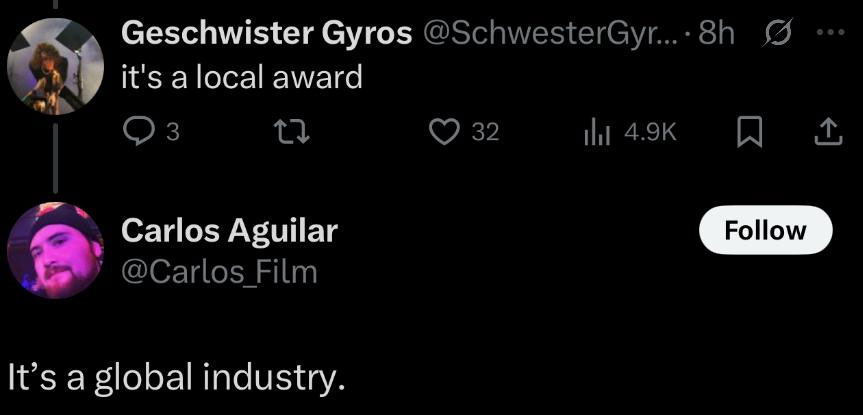Image resolution: width=863 pixels, height=415 pixels.
Task: Bookmark the 'it's a local award' tweet
Action: (x=749, y=132)
